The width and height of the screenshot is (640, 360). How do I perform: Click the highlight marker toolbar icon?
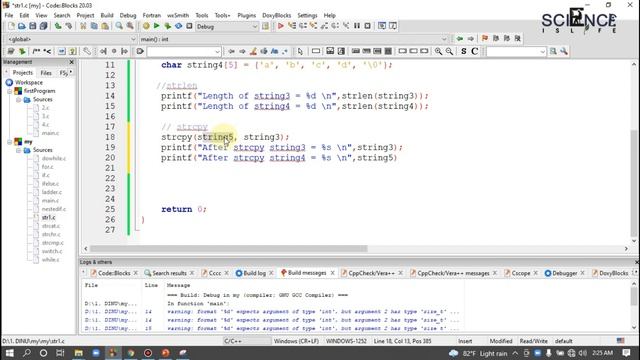[x=253, y=51]
